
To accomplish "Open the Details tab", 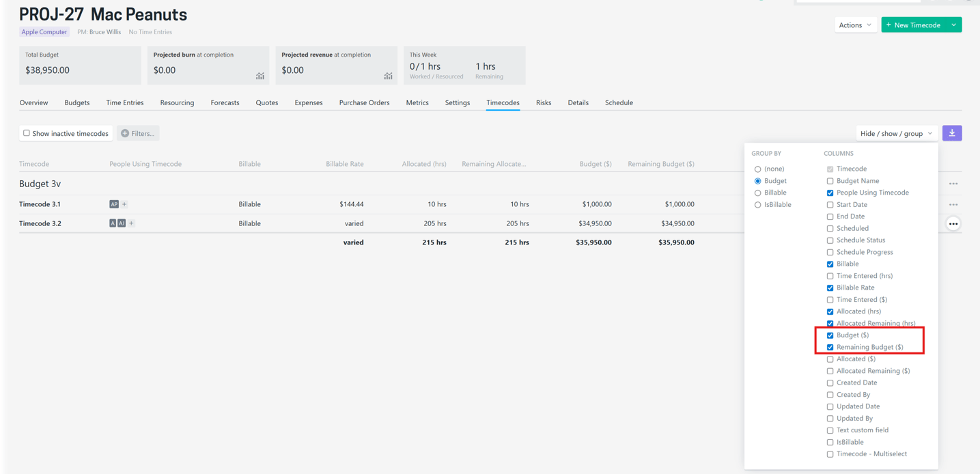I will 578,102.
